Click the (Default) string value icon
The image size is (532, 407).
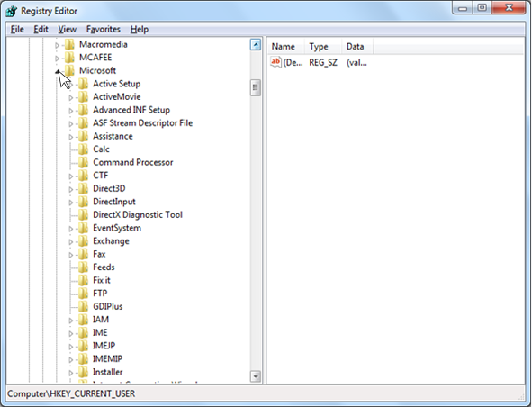click(275, 62)
